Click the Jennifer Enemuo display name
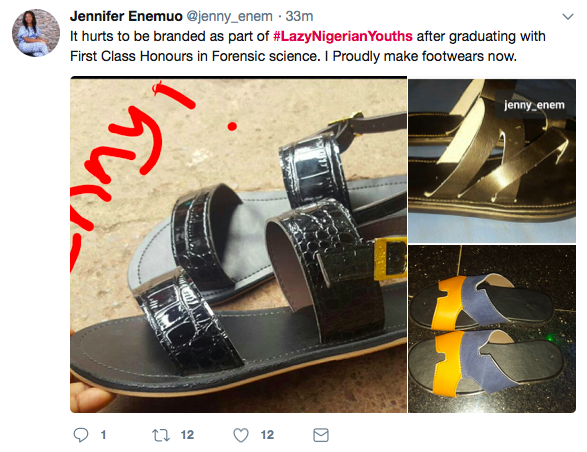The image size is (587, 452). [126, 16]
